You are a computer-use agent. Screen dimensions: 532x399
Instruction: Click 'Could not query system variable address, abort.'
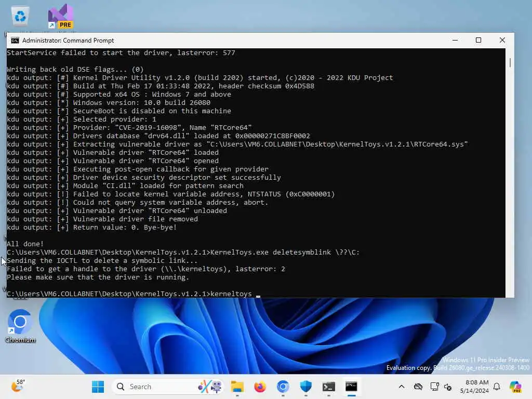(x=137, y=202)
